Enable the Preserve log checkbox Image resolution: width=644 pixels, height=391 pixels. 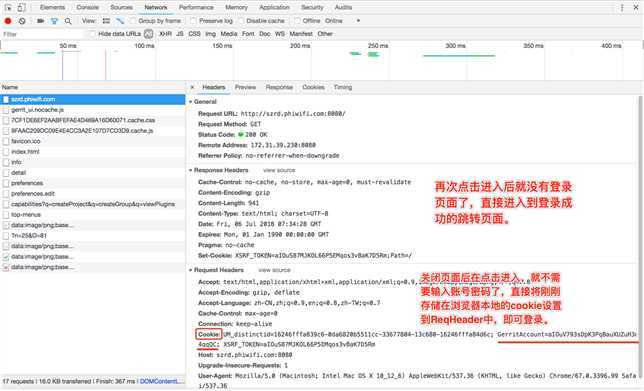point(193,21)
